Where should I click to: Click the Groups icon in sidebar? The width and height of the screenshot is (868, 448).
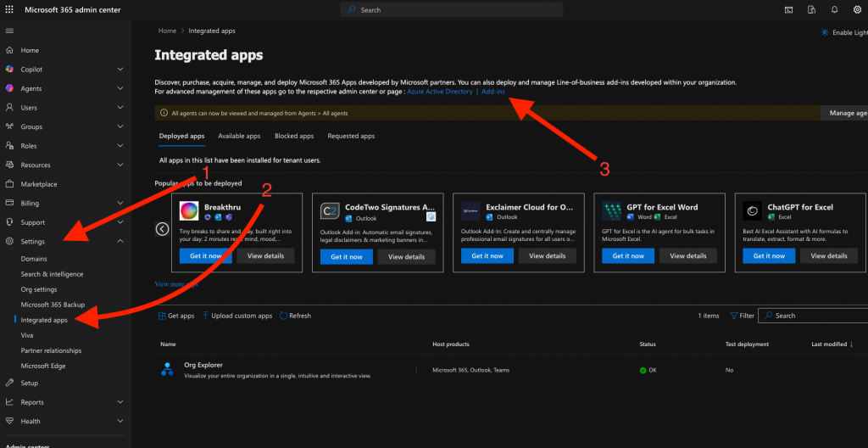click(x=9, y=126)
